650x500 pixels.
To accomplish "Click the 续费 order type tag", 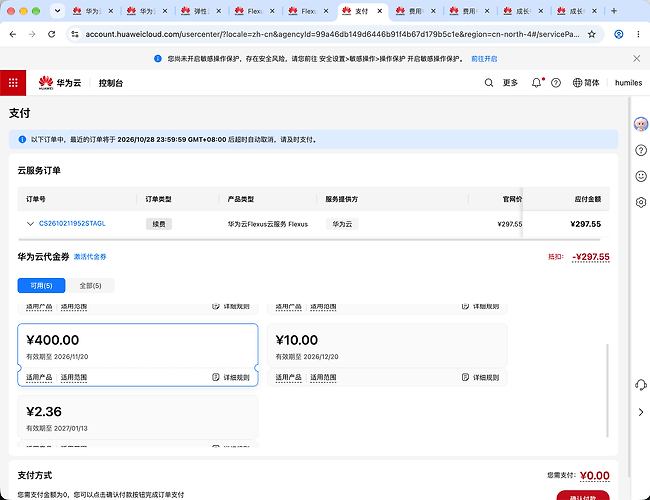I will pyautogui.click(x=159, y=224).
